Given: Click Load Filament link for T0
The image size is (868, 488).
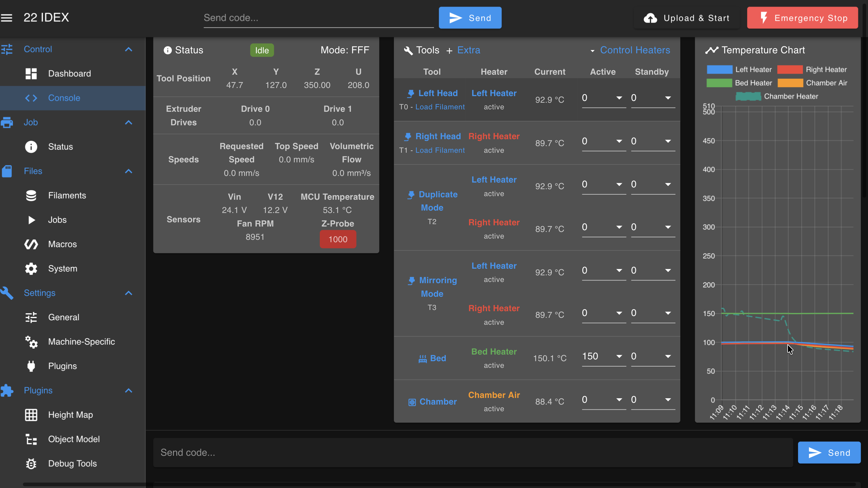Looking at the screenshot, I should [x=440, y=107].
